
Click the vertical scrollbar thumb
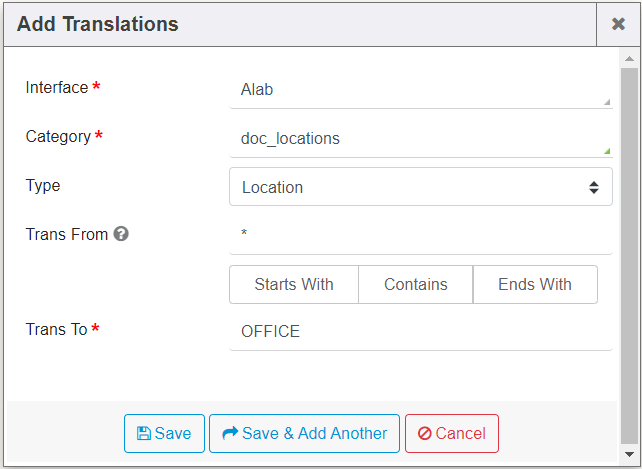point(630,250)
